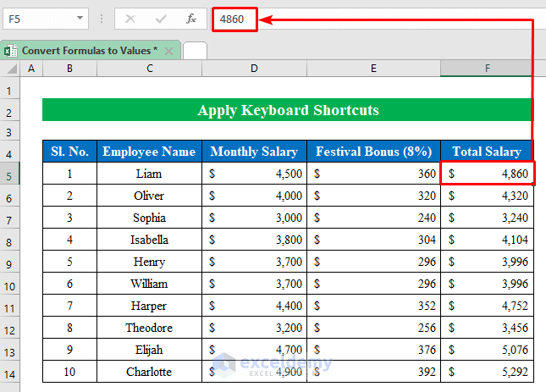Select the cell containing Sophia
546x392 pixels.
pos(149,218)
